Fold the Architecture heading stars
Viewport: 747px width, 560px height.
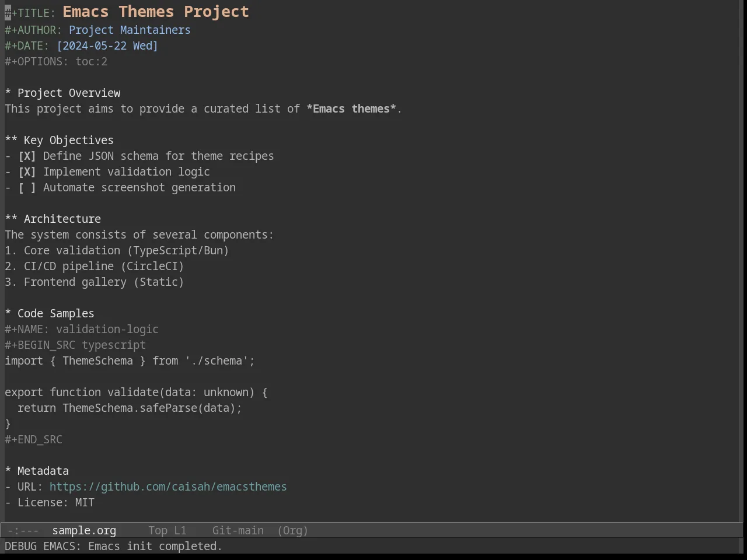(11, 219)
